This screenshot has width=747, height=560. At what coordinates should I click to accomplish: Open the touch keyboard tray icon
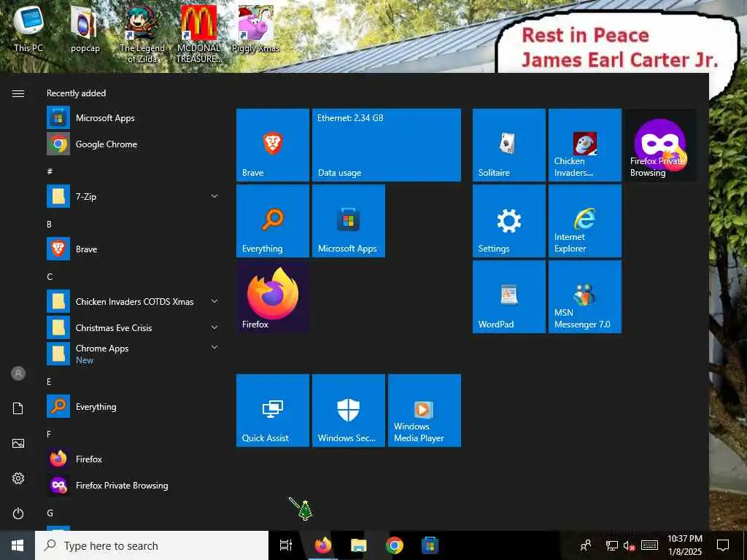[649, 545]
